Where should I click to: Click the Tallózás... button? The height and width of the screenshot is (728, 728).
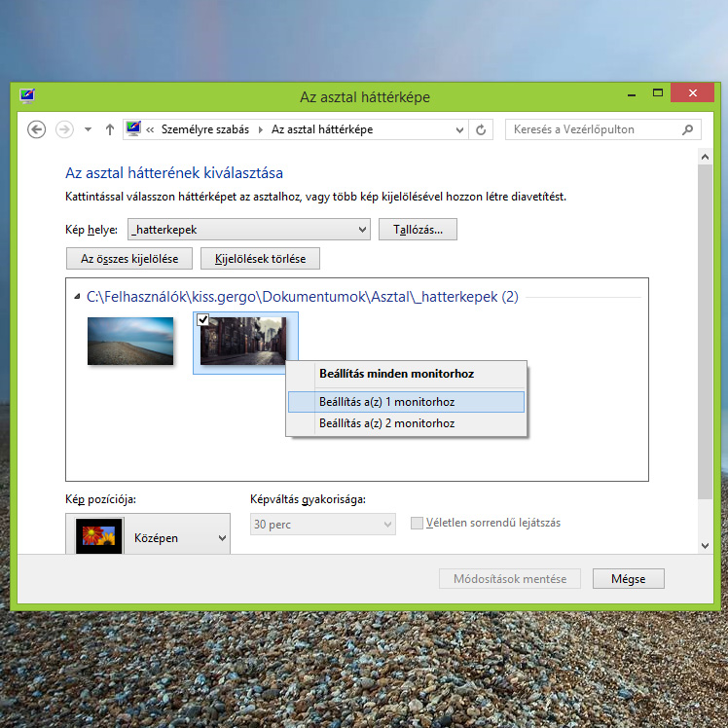418,230
